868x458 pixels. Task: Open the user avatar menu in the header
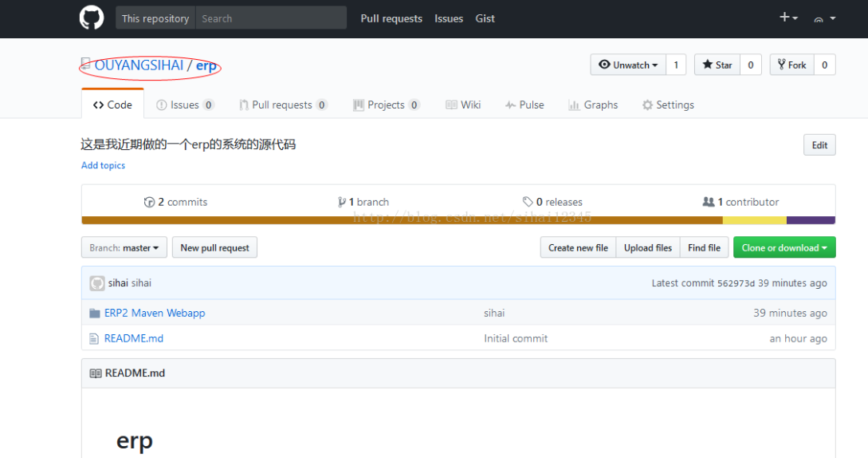point(824,19)
